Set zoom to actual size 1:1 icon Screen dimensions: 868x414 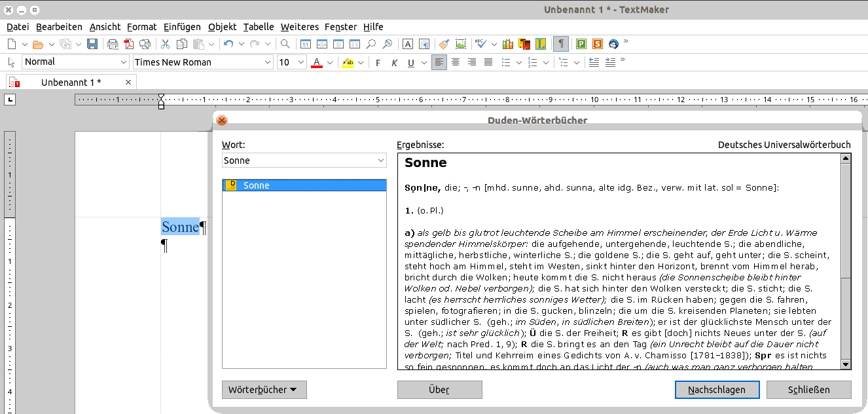tap(306, 44)
